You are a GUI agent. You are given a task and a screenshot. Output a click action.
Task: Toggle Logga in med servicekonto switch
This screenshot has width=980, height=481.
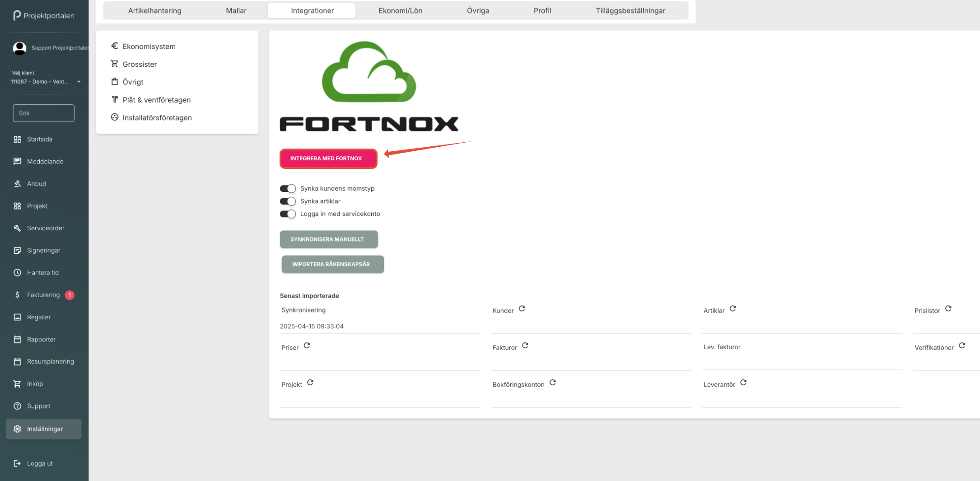[x=288, y=214]
